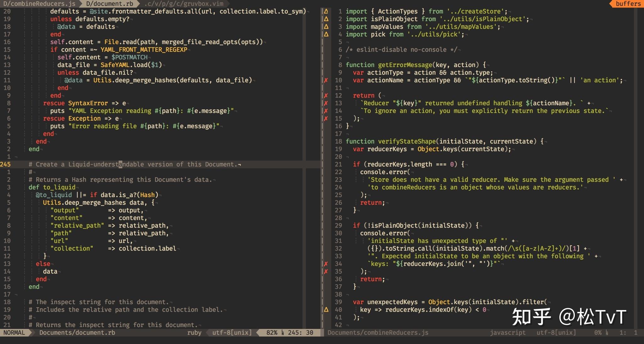Click the error X beside line 15
Image resolution: width=644 pixels, height=344 pixels.
326,118
